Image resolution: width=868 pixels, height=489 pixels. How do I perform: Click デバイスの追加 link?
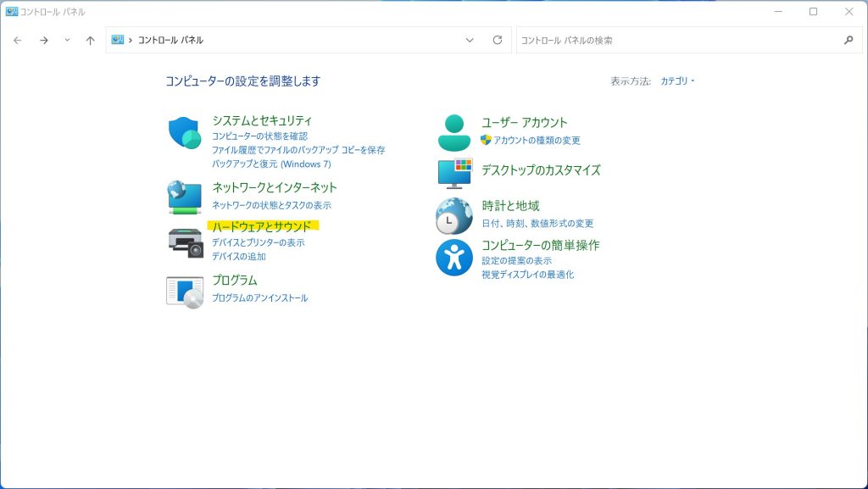238,257
